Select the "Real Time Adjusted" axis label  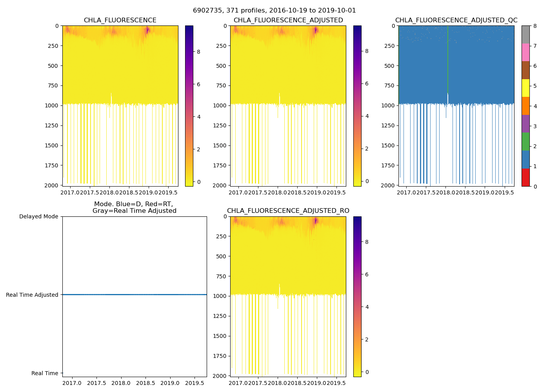tap(32, 295)
